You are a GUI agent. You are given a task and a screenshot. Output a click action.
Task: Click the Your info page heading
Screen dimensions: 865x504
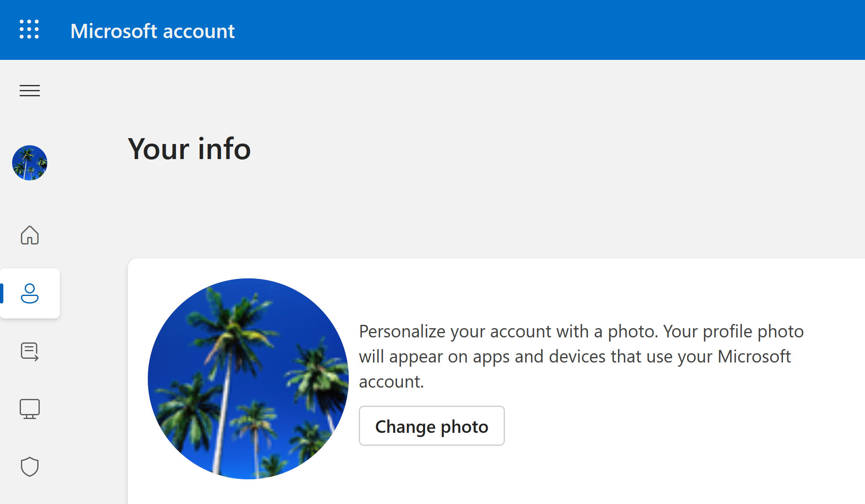pyautogui.click(x=189, y=149)
